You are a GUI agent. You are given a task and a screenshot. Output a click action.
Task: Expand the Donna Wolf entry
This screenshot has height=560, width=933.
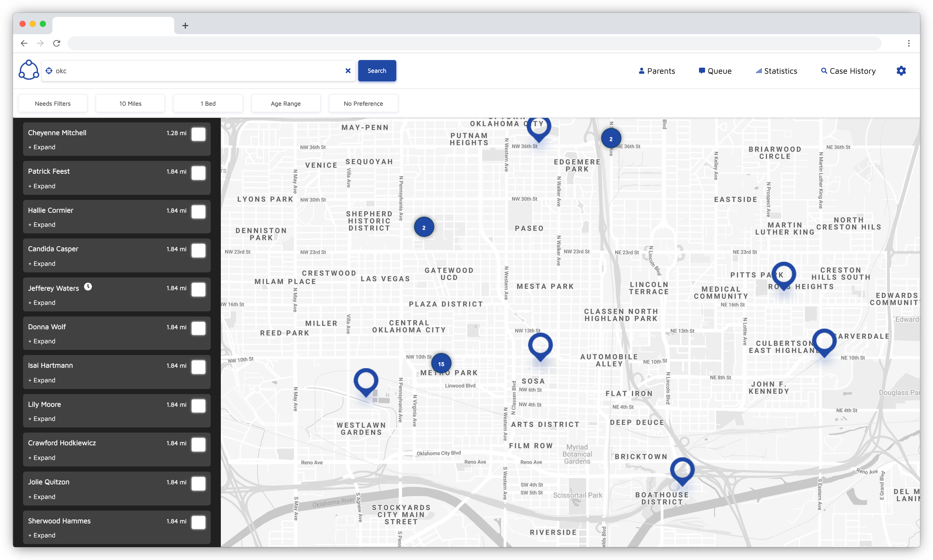tap(42, 341)
